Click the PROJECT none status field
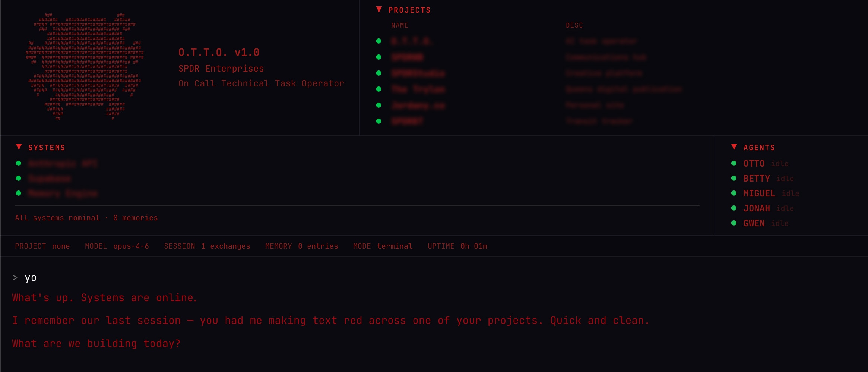The height and width of the screenshot is (372, 868). (x=42, y=246)
